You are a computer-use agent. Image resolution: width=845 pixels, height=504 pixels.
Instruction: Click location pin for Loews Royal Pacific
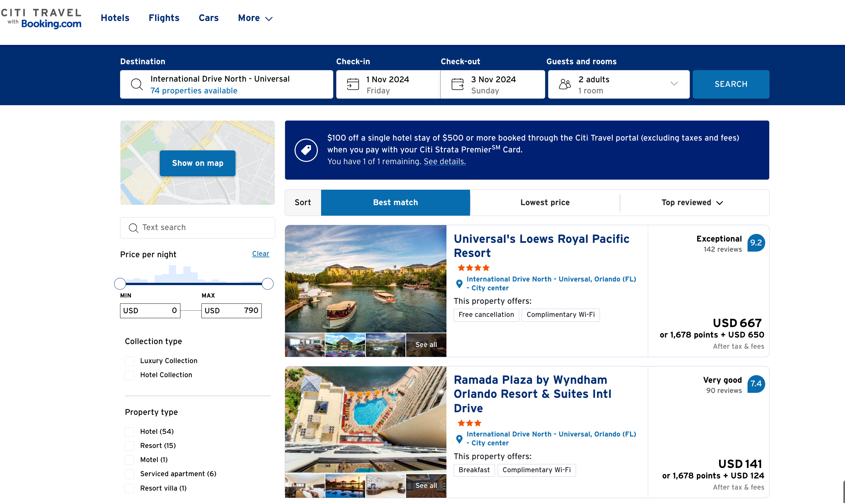459,283
